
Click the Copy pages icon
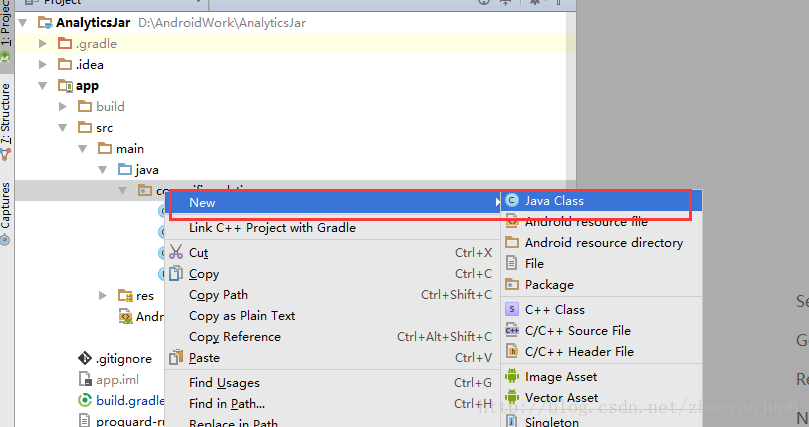(176, 273)
